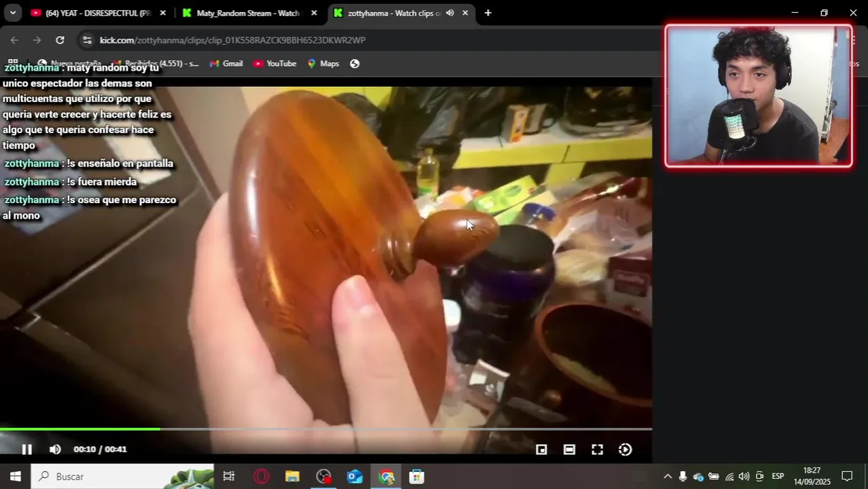This screenshot has height=489, width=868.
Task: Open OBS Studio from the taskbar
Action: click(x=324, y=476)
